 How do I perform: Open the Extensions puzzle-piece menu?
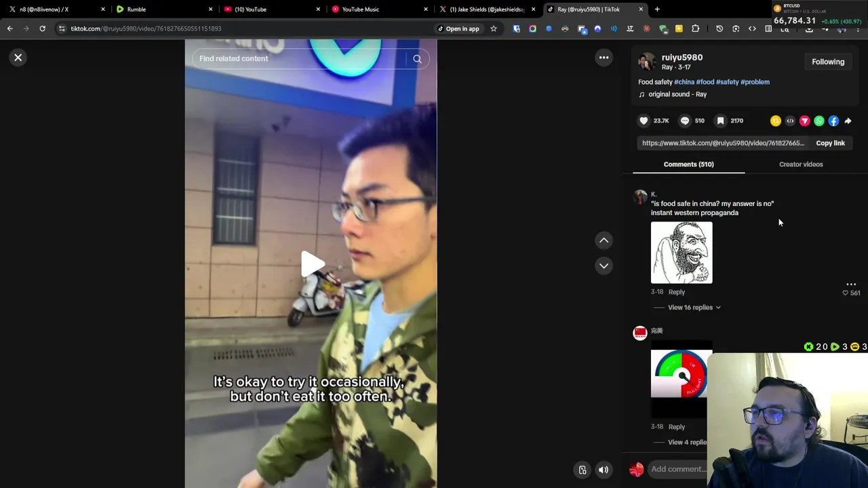click(695, 28)
